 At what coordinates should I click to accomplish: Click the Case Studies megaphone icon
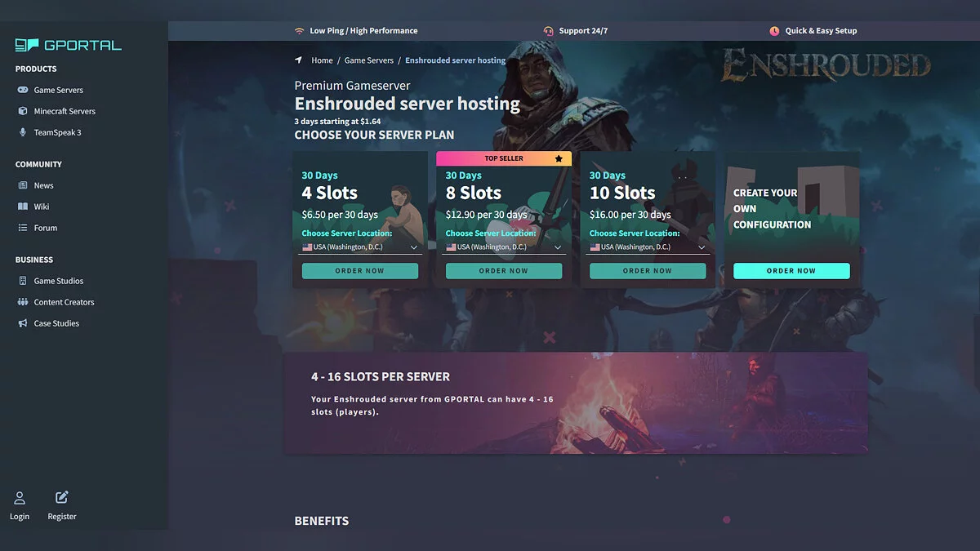click(x=23, y=323)
